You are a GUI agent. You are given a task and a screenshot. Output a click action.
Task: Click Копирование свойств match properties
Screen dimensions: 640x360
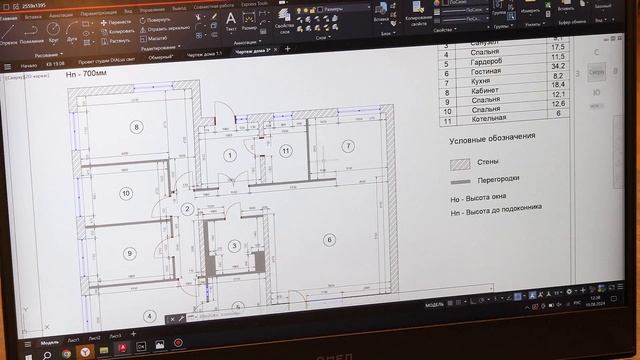[x=418, y=13]
